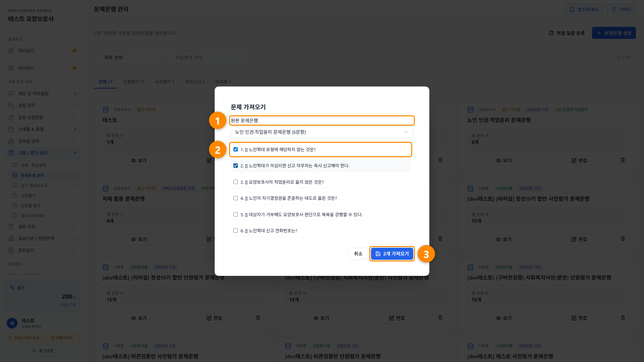Image resolution: width=644 pixels, height=362 pixels.
Task: Switch to the 전체 27 tab
Action: [x=105, y=82]
